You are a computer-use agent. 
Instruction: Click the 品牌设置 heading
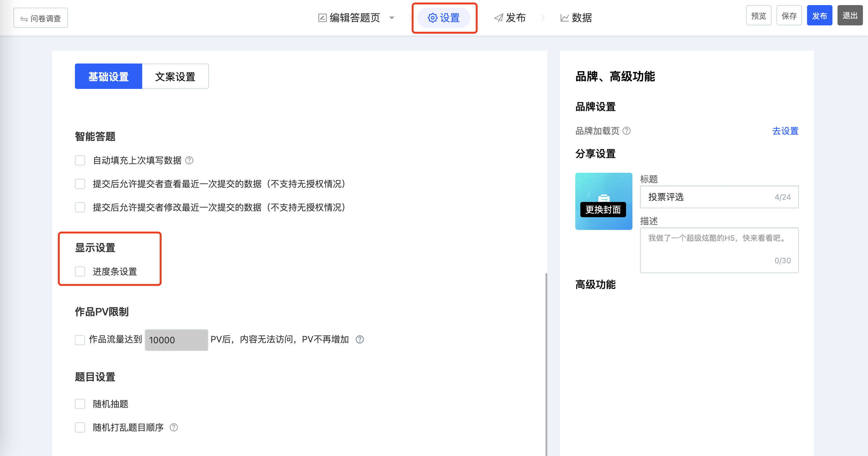595,107
